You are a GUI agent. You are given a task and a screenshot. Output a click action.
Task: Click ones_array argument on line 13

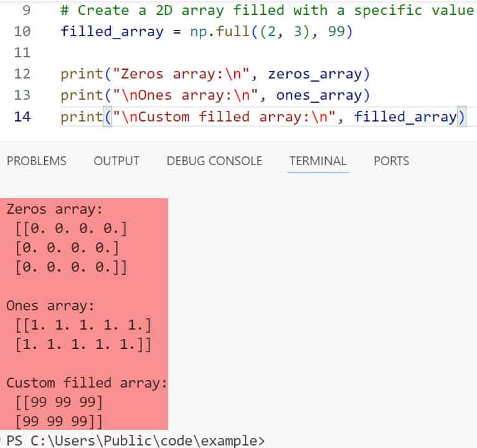[318, 95]
